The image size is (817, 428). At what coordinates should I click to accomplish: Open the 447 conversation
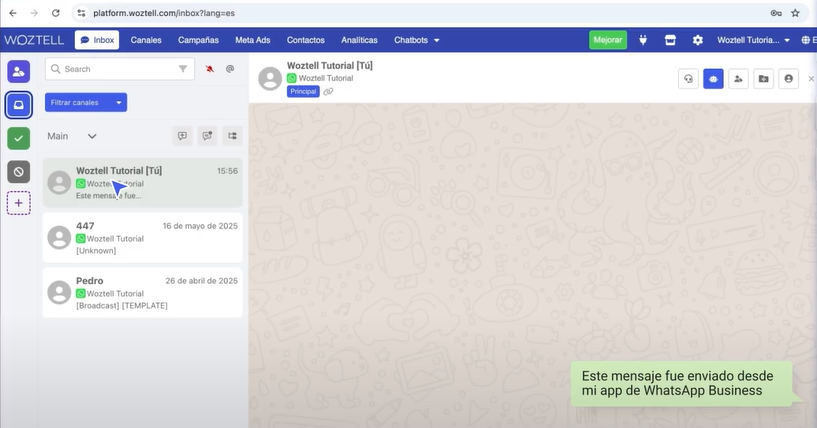click(x=143, y=238)
